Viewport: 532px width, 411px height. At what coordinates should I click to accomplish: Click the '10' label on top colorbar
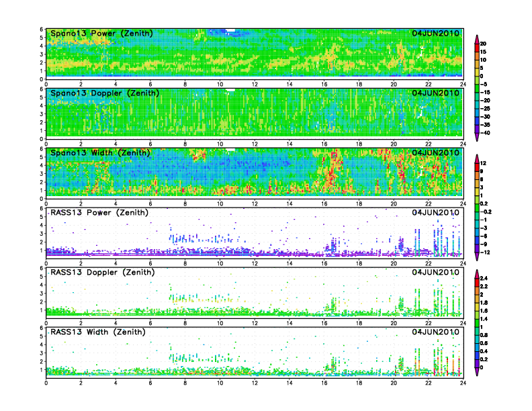(483, 60)
